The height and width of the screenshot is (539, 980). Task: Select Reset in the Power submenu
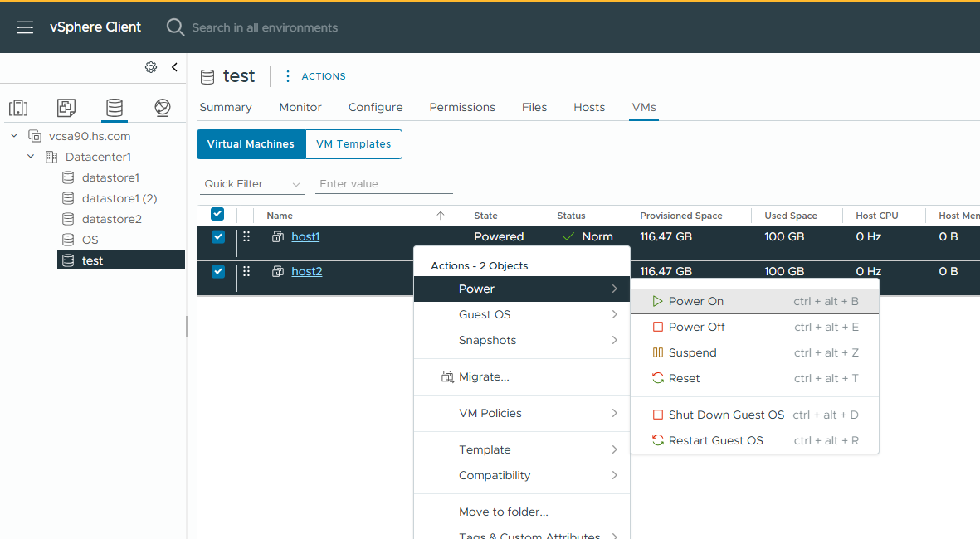(x=755, y=378)
